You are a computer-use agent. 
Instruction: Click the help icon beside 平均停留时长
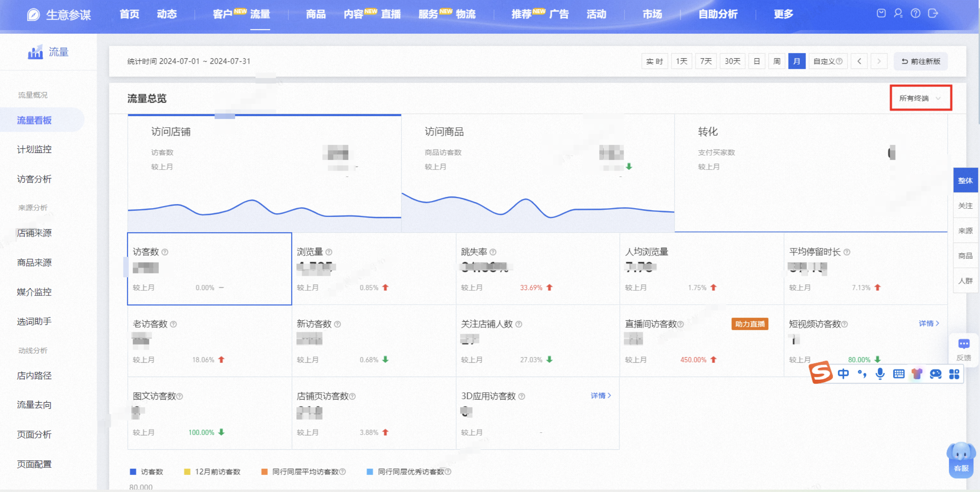pyautogui.click(x=847, y=252)
